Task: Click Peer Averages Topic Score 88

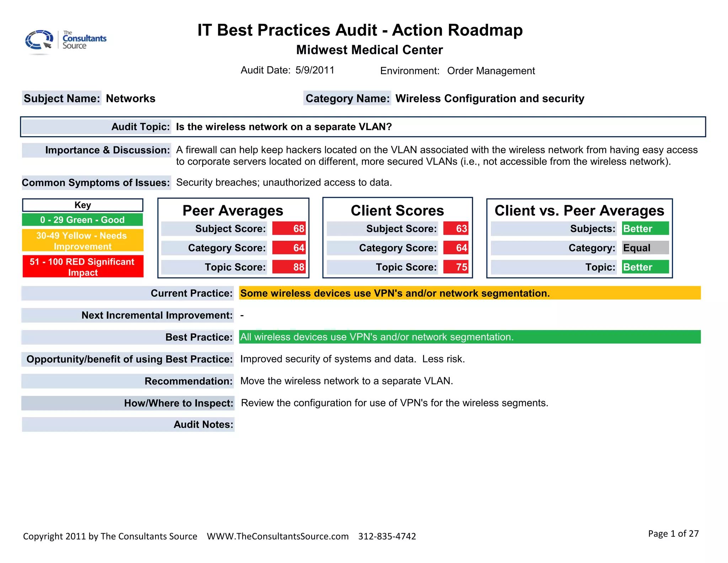Action: (x=289, y=267)
